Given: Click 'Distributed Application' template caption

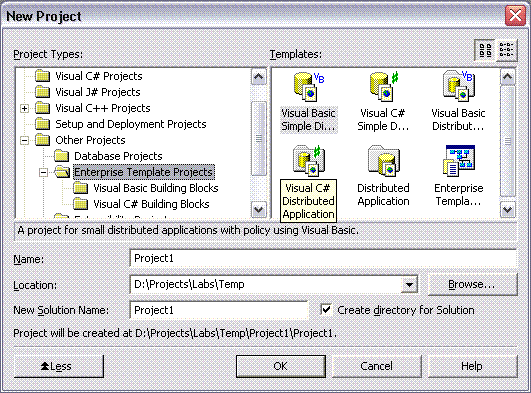Looking at the screenshot, I should coord(383,194).
